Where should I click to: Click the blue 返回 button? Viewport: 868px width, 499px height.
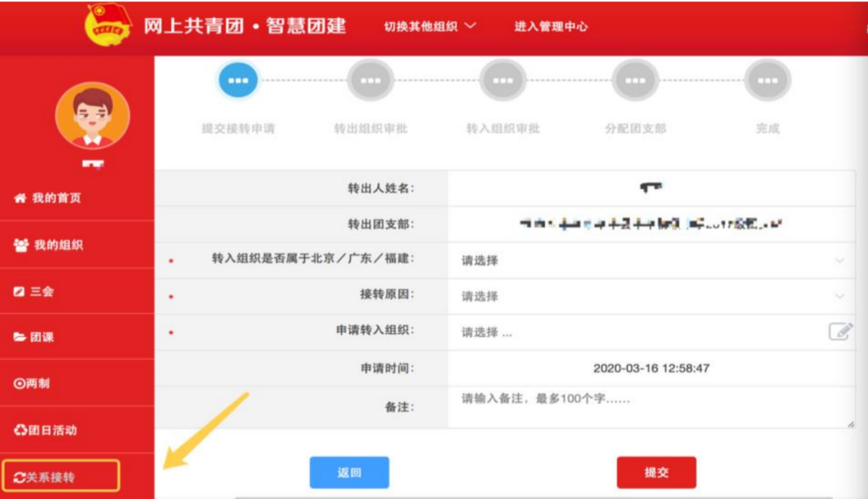point(349,472)
